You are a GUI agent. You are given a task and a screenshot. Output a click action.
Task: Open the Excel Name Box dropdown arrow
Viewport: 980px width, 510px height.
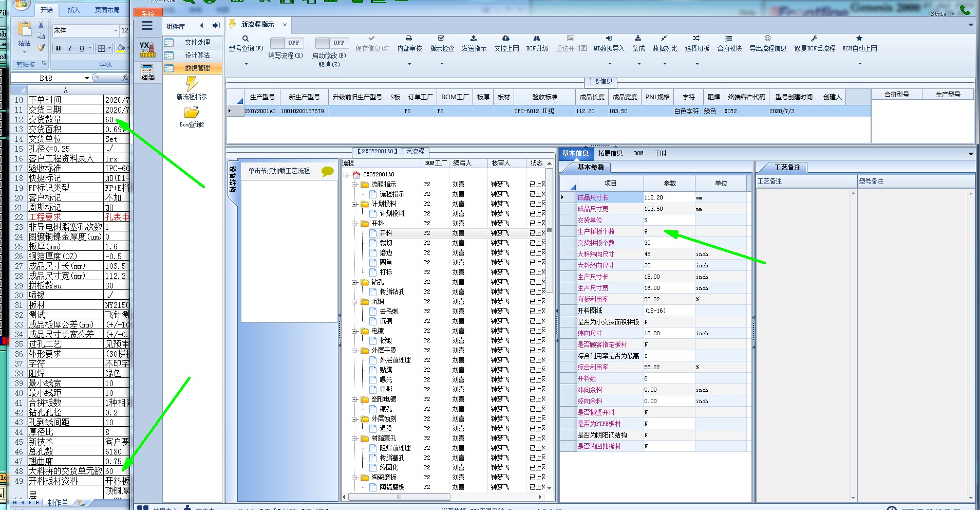[87, 78]
